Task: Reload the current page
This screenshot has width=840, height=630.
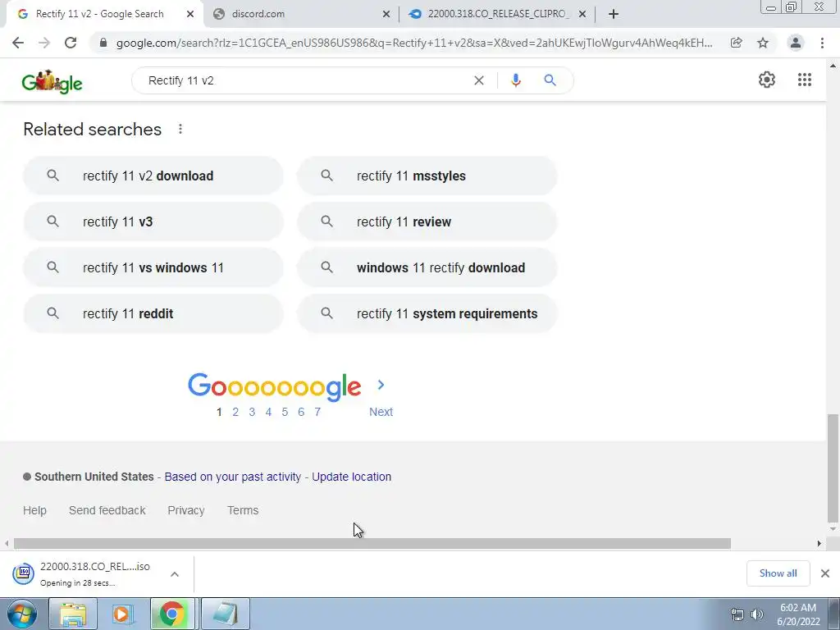Action: point(71,43)
